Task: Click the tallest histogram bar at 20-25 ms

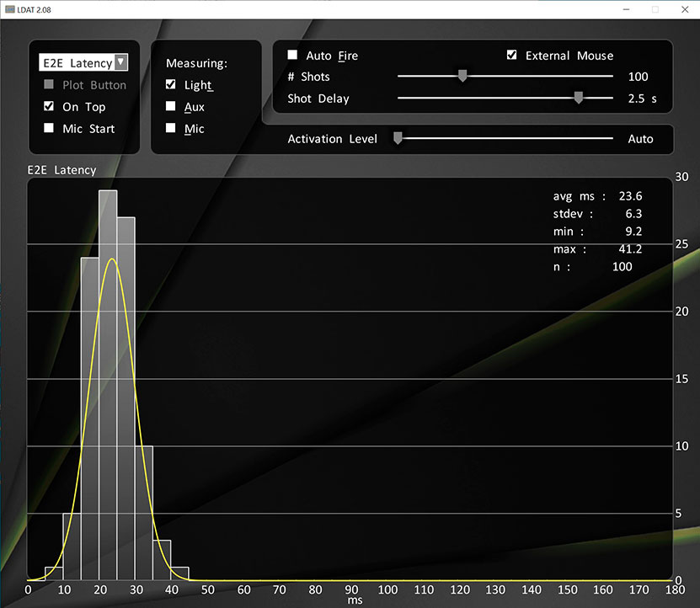Action: coord(108,385)
